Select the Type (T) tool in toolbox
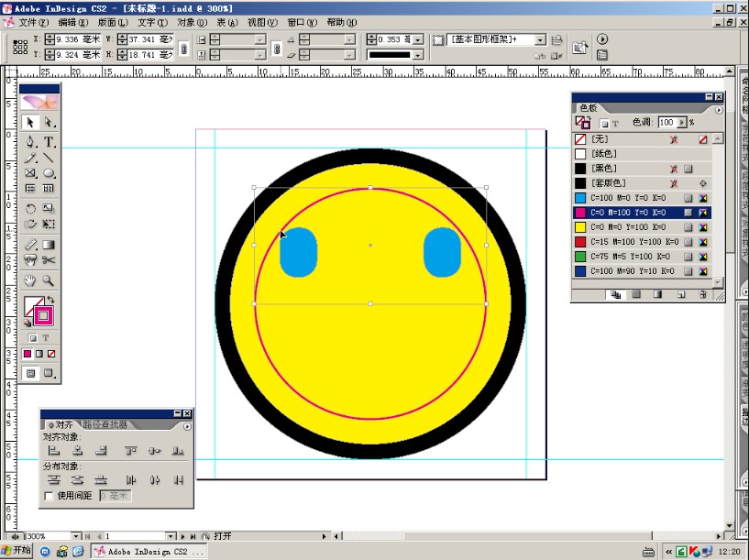The image size is (749, 560). pos(49,142)
